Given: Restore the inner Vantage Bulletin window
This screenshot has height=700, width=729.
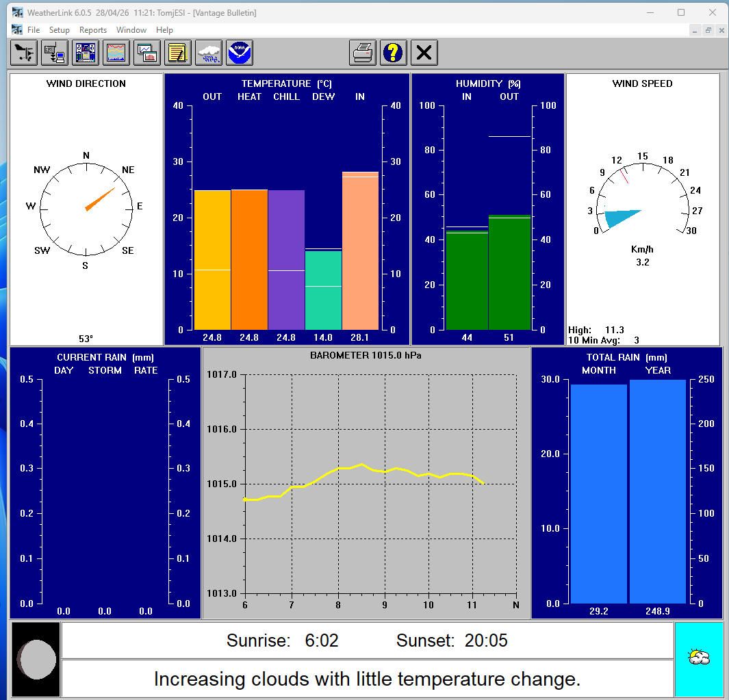Looking at the screenshot, I should tap(708, 30).
